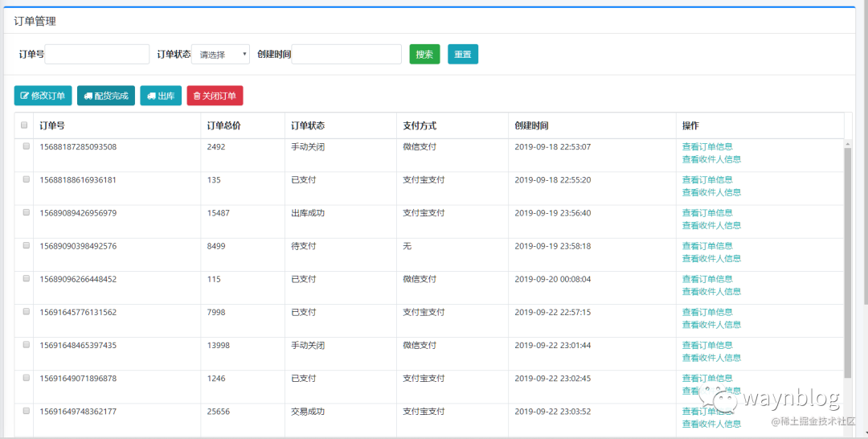Open 查看收件人信息 for order 15691649748362177

pyautogui.click(x=711, y=424)
